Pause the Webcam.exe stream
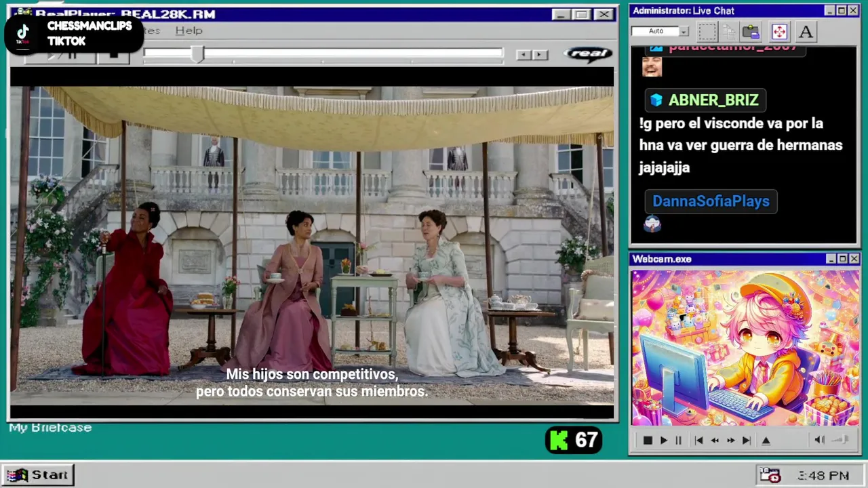Screen dimensions: 868x488 click(x=678, y=441)
